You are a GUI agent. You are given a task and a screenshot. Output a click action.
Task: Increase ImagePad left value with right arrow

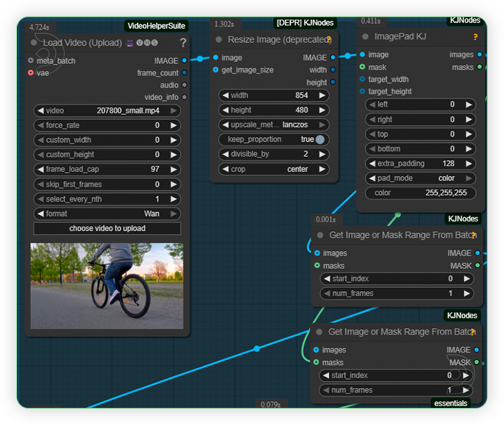tap(469, 105)
